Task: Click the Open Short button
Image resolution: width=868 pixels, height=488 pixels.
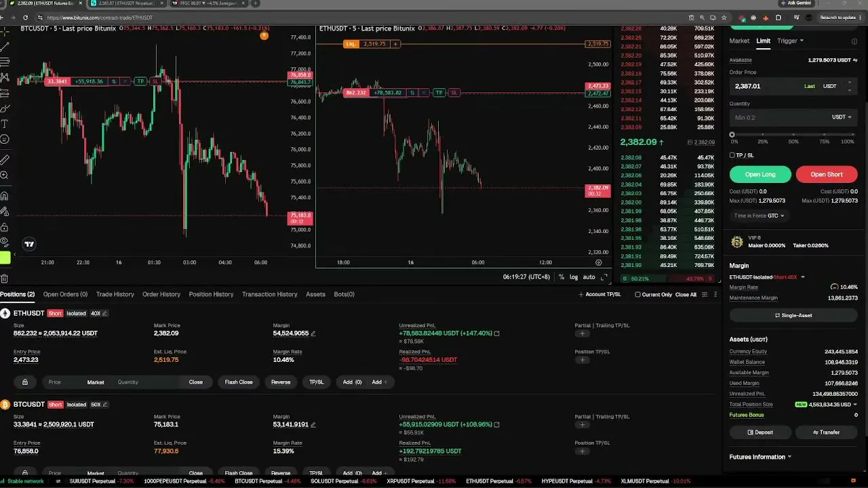Action: click(x=827, y=174)
